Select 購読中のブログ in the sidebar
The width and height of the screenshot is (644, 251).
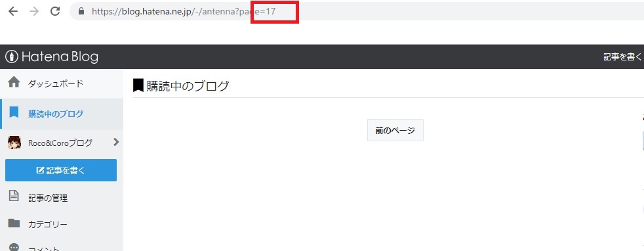point(62,114)
